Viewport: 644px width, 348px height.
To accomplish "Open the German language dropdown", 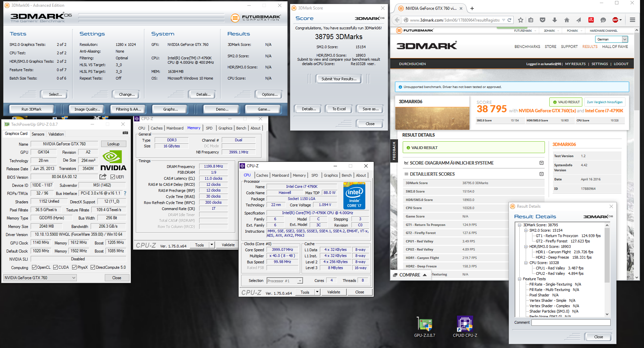I will (611, 39).
